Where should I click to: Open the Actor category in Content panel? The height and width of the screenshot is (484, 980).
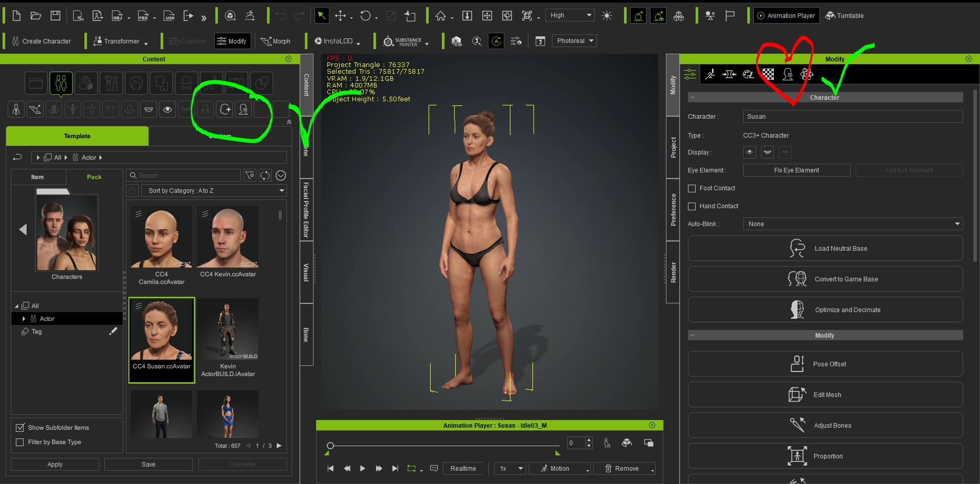61,83
